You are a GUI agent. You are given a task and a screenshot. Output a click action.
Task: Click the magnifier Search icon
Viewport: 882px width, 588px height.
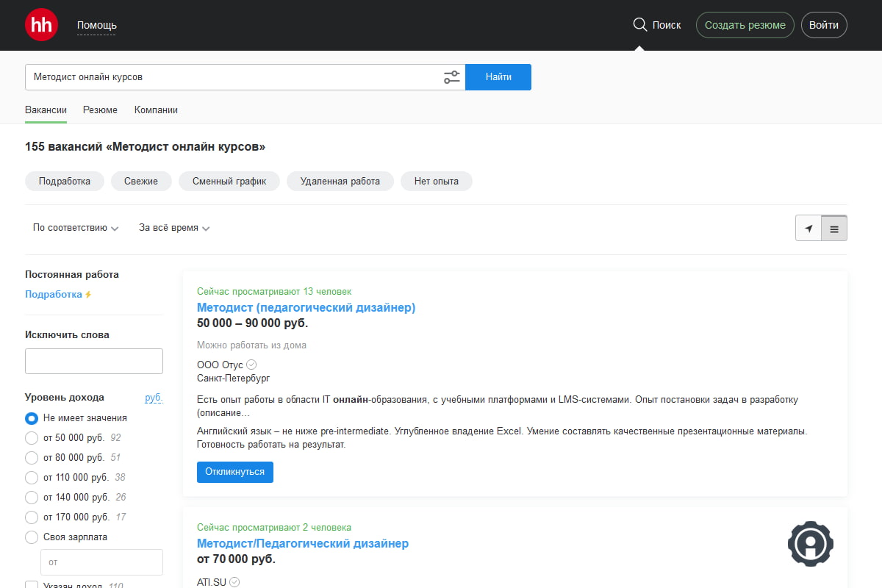[639, 25]
